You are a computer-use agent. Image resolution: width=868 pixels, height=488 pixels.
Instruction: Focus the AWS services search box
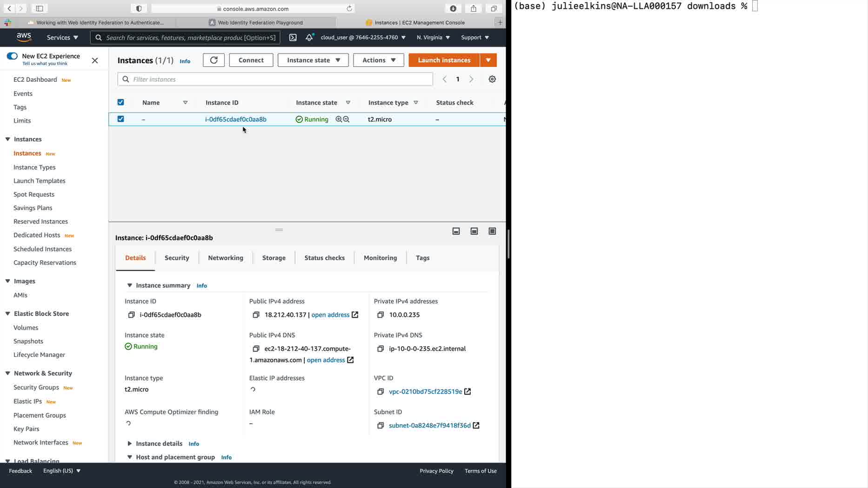(x=185, y=37)
